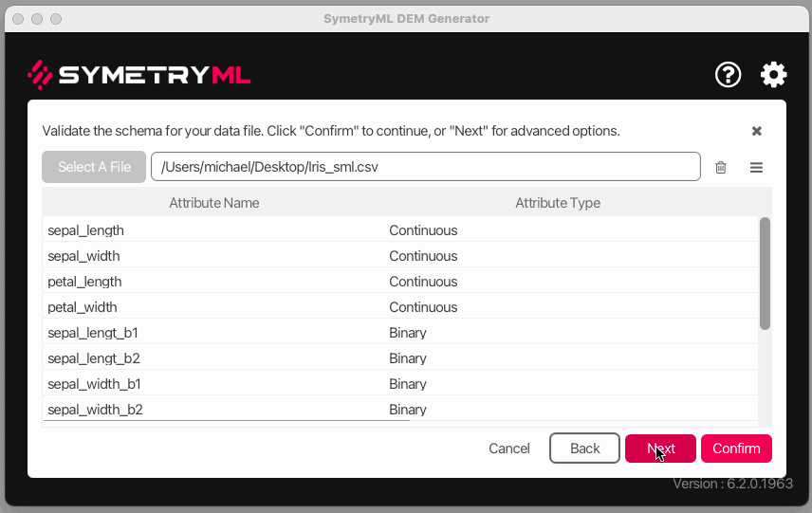
Task: Select the petal_length attribute name
Action: pyautogui.click(x=85, y=282)
